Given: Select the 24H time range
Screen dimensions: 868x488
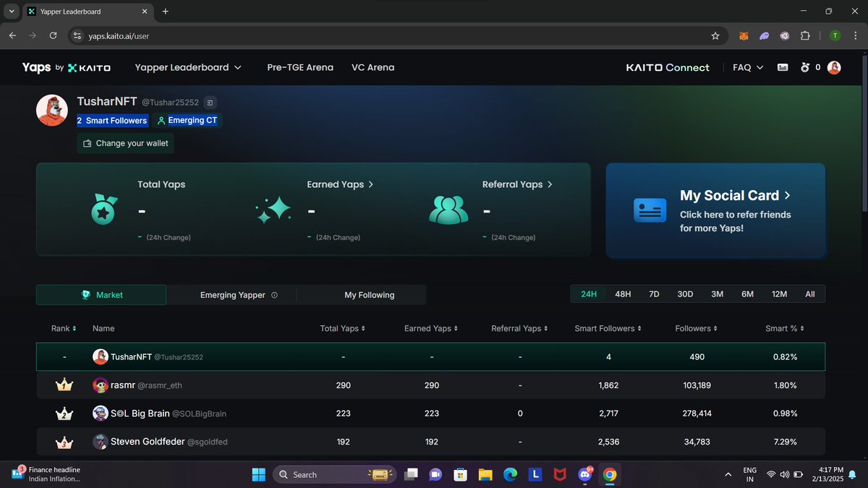Looking at the screenshot, I should [x=589, y=294].
